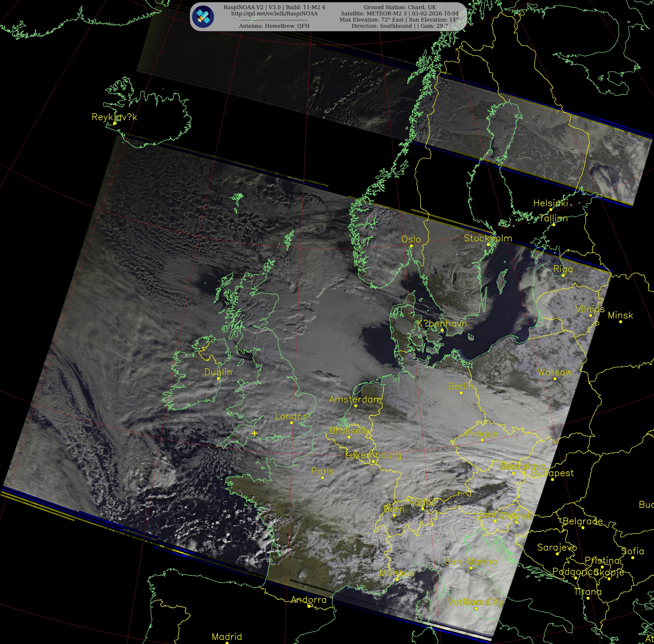Click the Ground Station Chard, UK text
This screenshot has width=654, height=644.
click(x=400, y=7)
